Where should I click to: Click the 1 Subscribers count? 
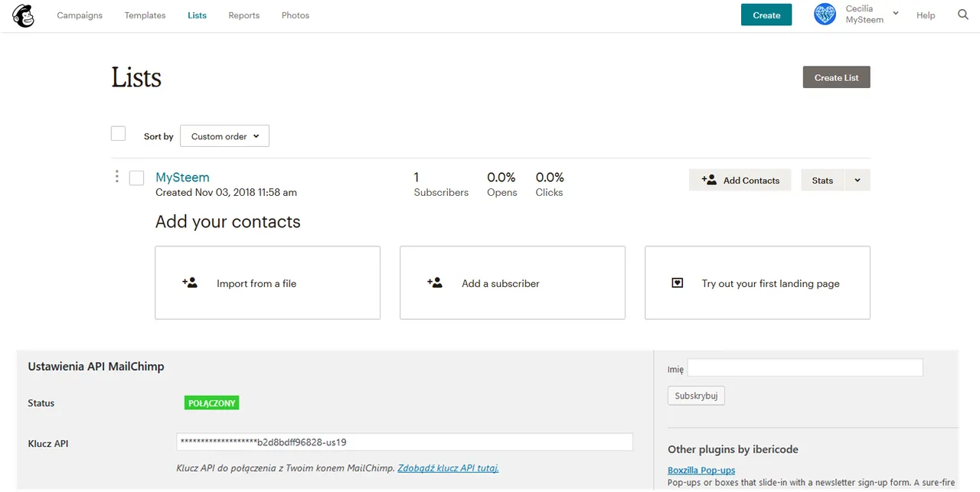click(441, 184)
